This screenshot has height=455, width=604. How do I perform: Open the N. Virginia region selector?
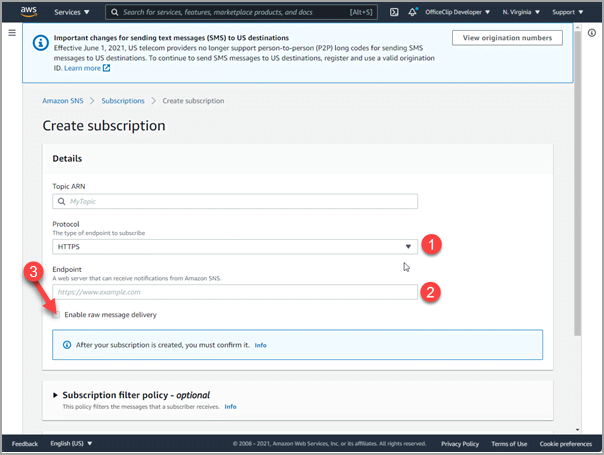pos(521,12)
